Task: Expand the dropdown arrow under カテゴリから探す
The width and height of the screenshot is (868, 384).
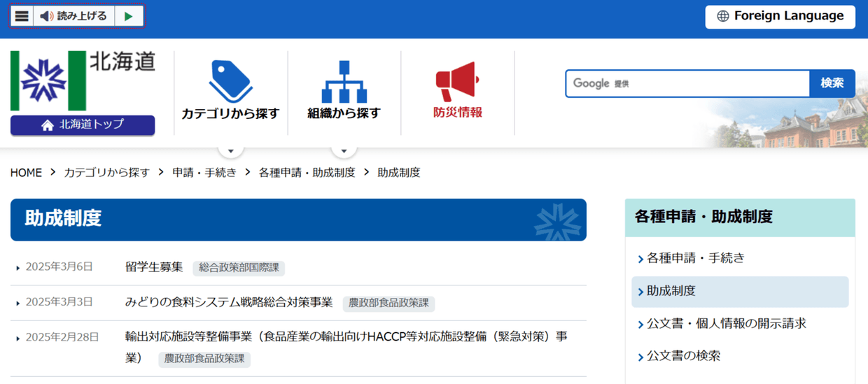Action: [231, 150]
